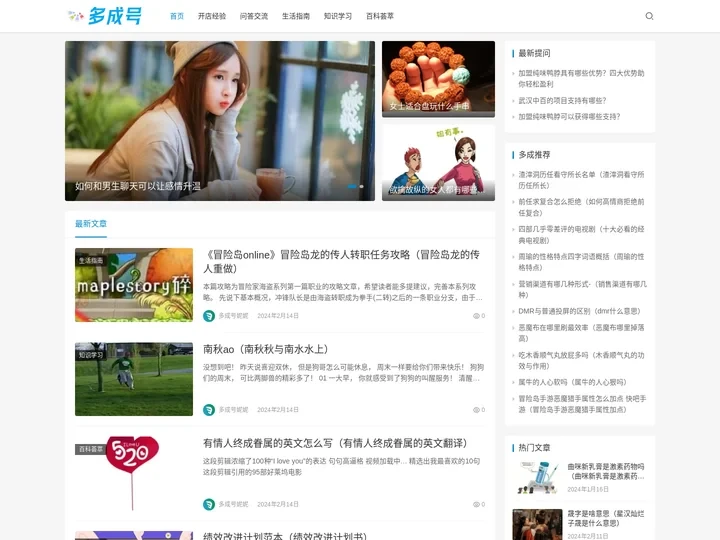Screen dimensions: 720x540
Task: Open question 加盟纯味鸭脖可以获得哪些支持
Action: [x=569, y=117]
